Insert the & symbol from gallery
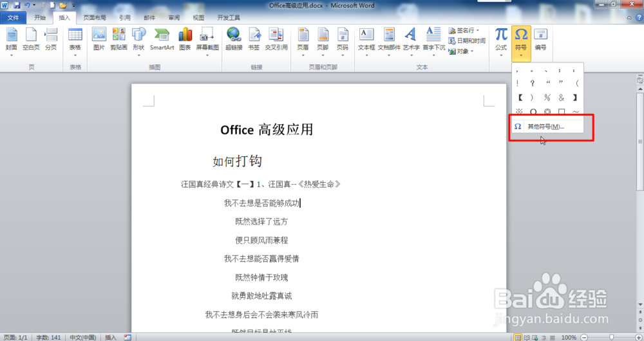This screenshot has width=644, height=341. tap(562, 97)
